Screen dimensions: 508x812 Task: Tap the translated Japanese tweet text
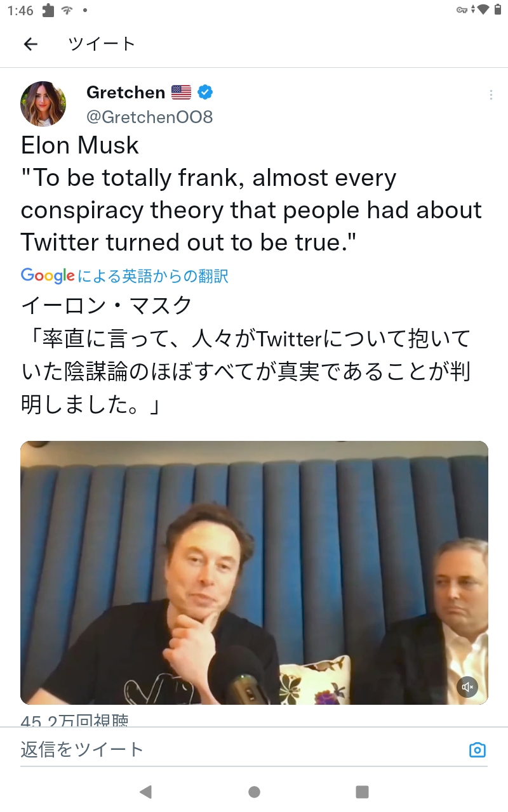click(246, 355)
